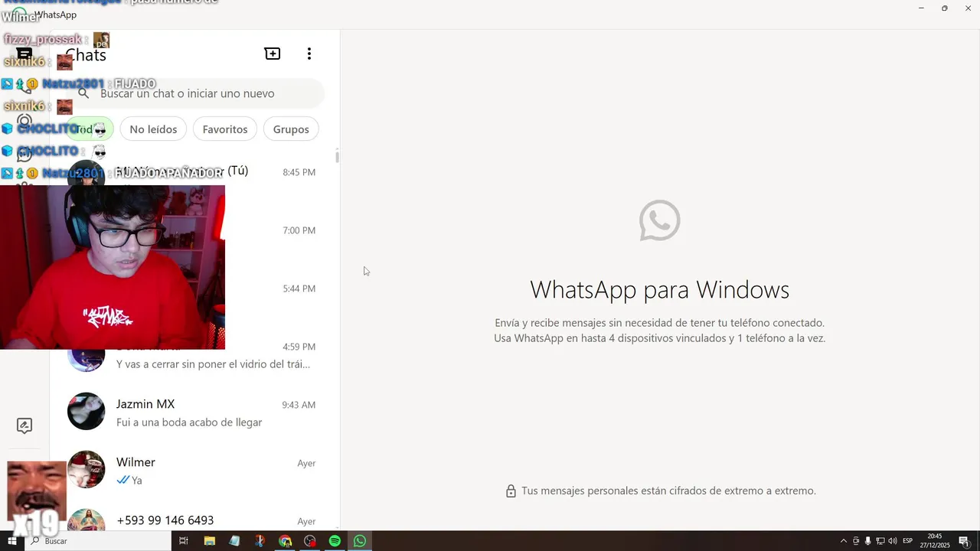Click the search magnifier icon in chat search
This screenshot has width=980, height=551.
(x=83, y=93)
